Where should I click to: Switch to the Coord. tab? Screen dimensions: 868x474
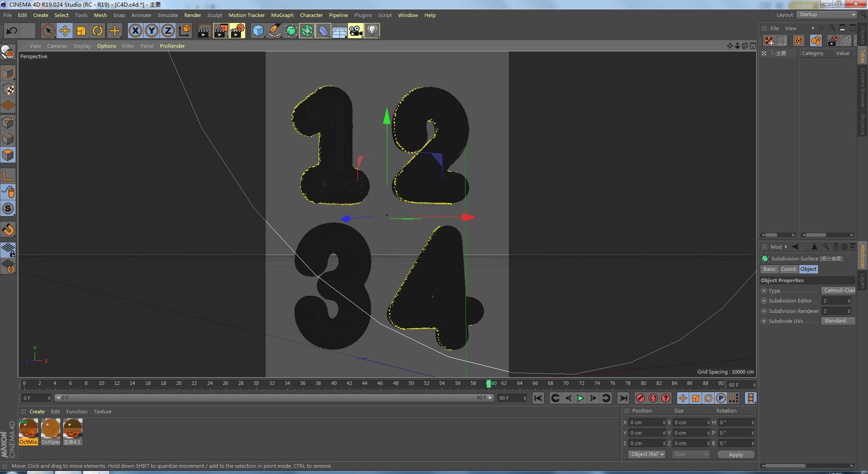click(788, 269)
